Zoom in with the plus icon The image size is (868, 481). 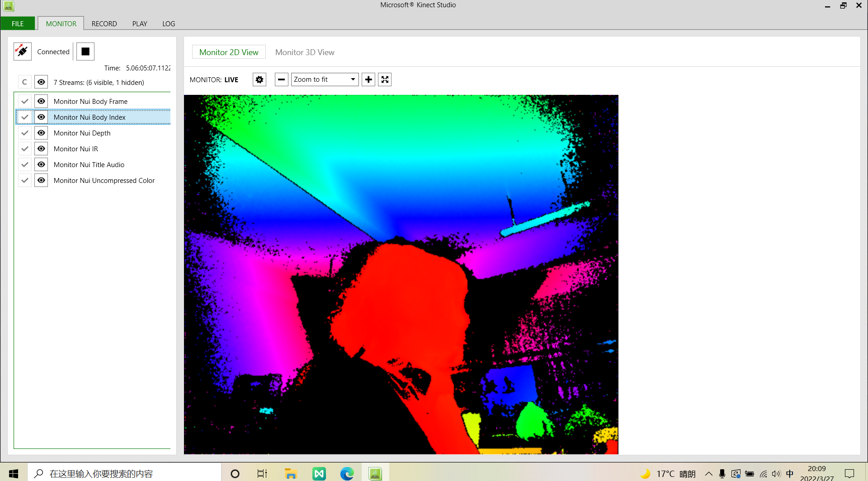tap(368, 79)
